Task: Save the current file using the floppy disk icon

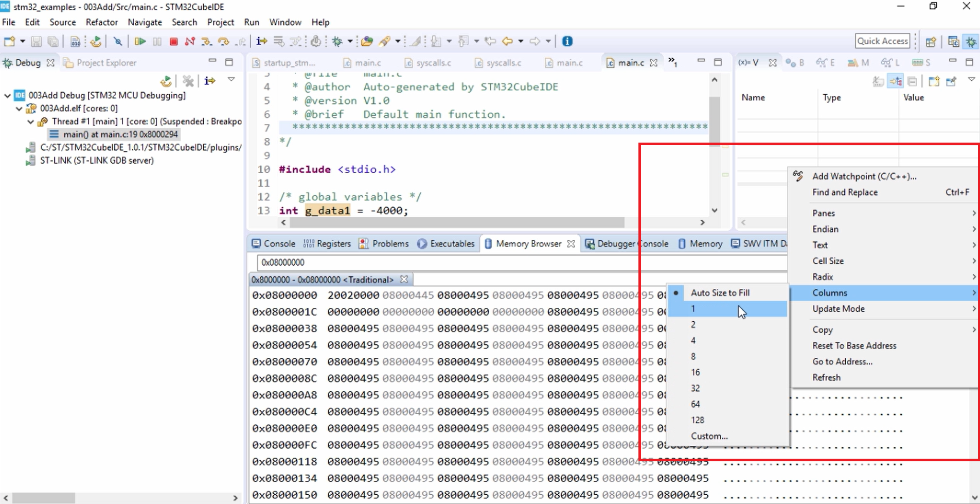Action: 36,42
